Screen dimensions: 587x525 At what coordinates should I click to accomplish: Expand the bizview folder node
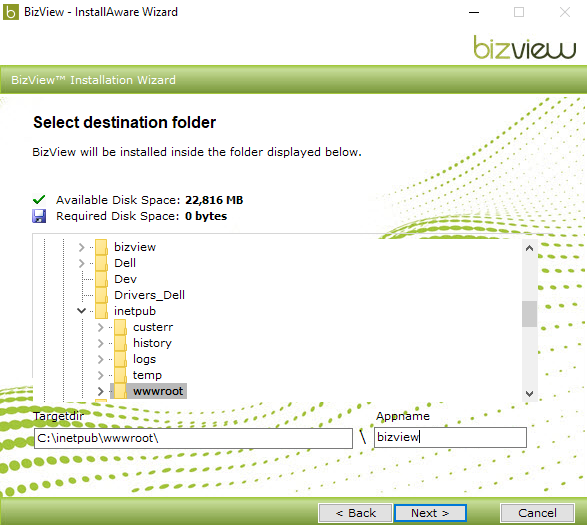(x=82, y=247)
